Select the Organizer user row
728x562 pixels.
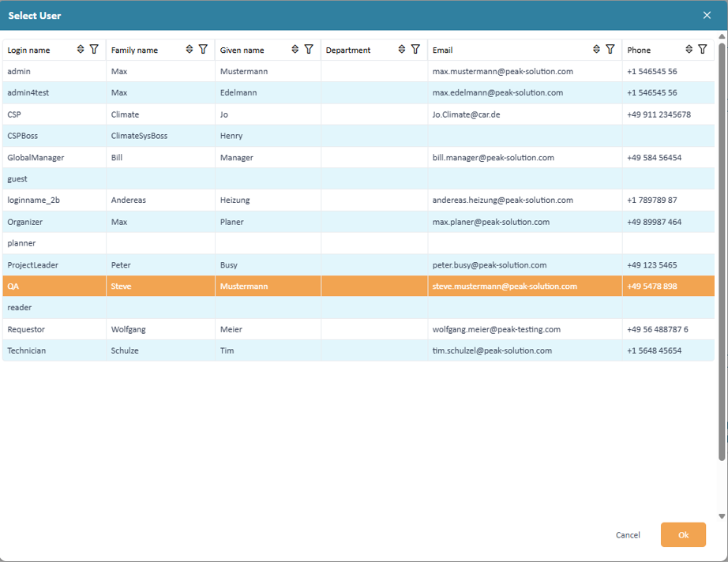coord(358,222)
